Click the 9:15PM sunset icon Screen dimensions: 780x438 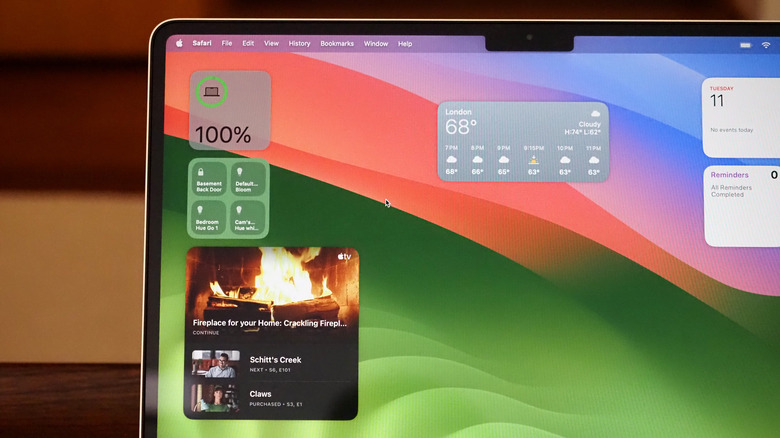pyautogui.click(x=533, y=160)
